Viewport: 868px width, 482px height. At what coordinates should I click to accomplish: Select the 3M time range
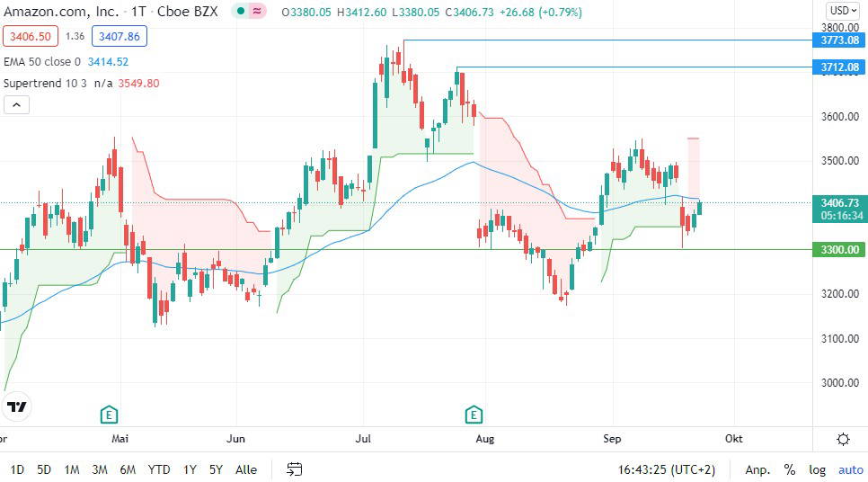pyautogui.click(x=100, y=469)
